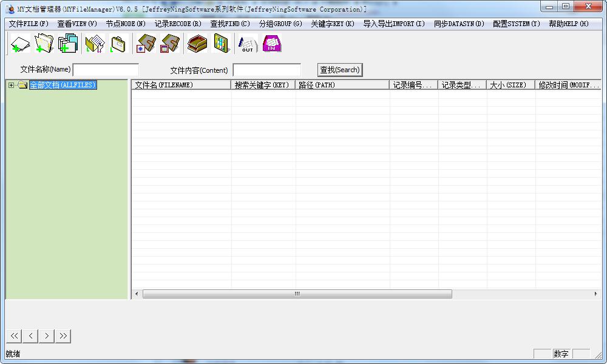This screenshot has height=364, width=607.
Task: Click the add folder icon with plus
Action: coord(44,44)
